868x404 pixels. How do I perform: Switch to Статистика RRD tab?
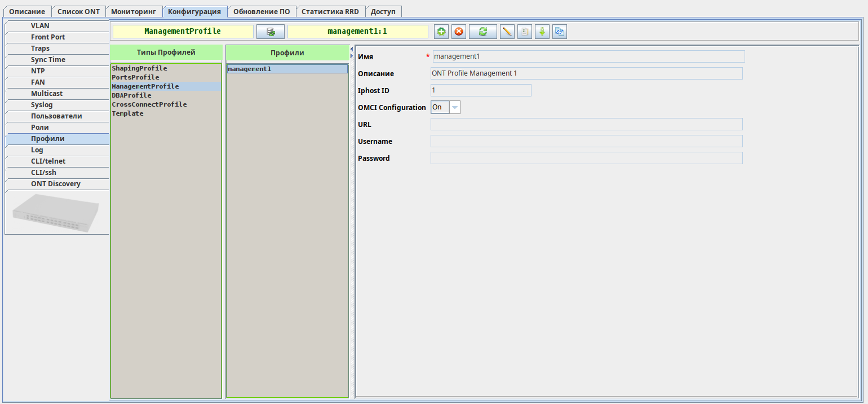click(x=330, y=11)
